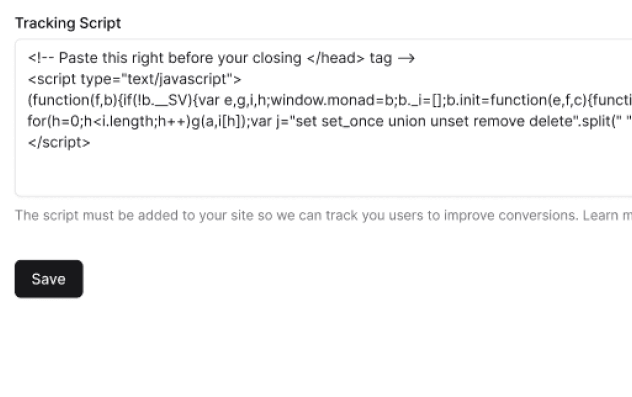Click the </head> text in the comment
Image resolution: width=632 pixels, height=397 pixels.
pos(335,58)
